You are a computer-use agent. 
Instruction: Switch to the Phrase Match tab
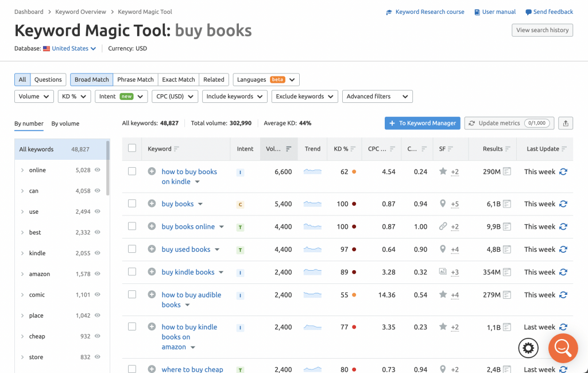pos(136,80)
